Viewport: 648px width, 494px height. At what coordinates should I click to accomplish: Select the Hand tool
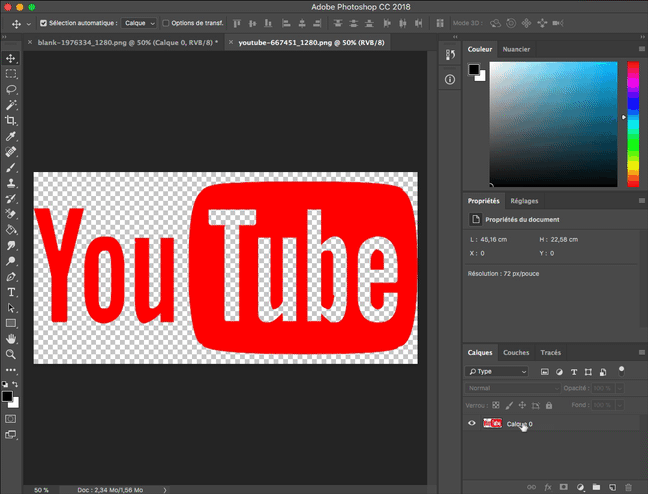tap(11, 339)
